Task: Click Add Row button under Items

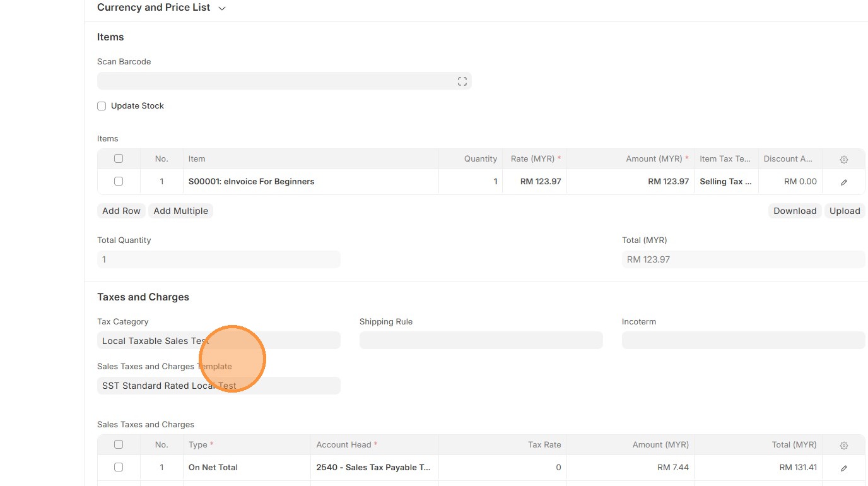Action: click(121, 211)
